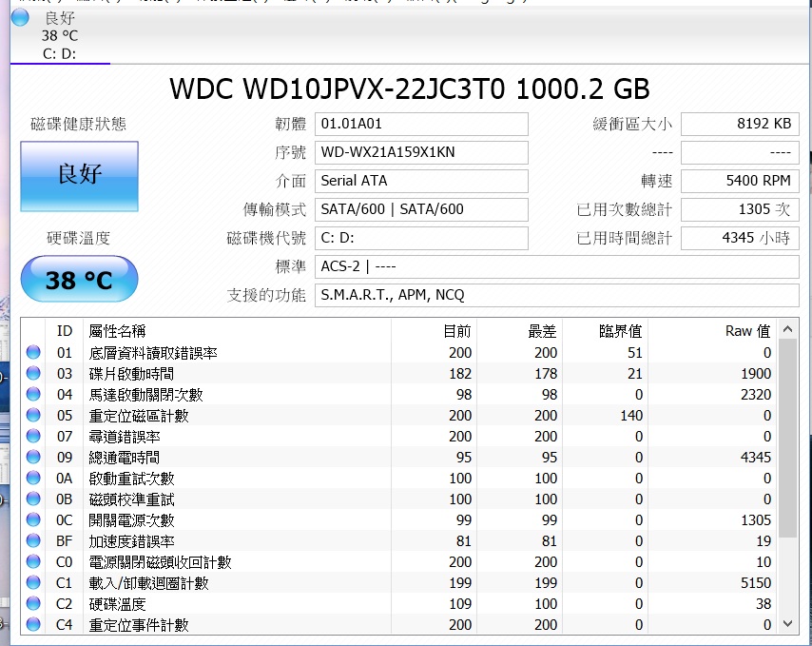Screen dimensions: 812x646
Task: Select the 良好 38 °C C: D: disk tab
Action: pyautogui.click(x=60, y=35)
